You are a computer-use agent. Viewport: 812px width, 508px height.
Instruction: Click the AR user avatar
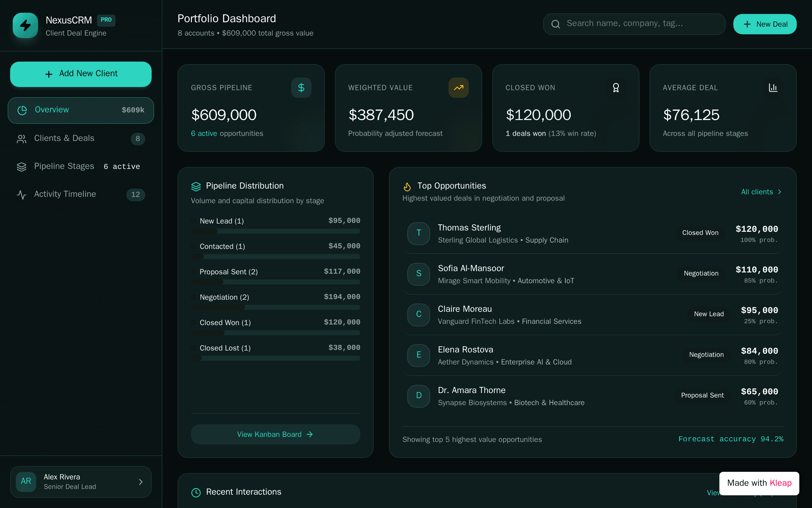point(26,481)
